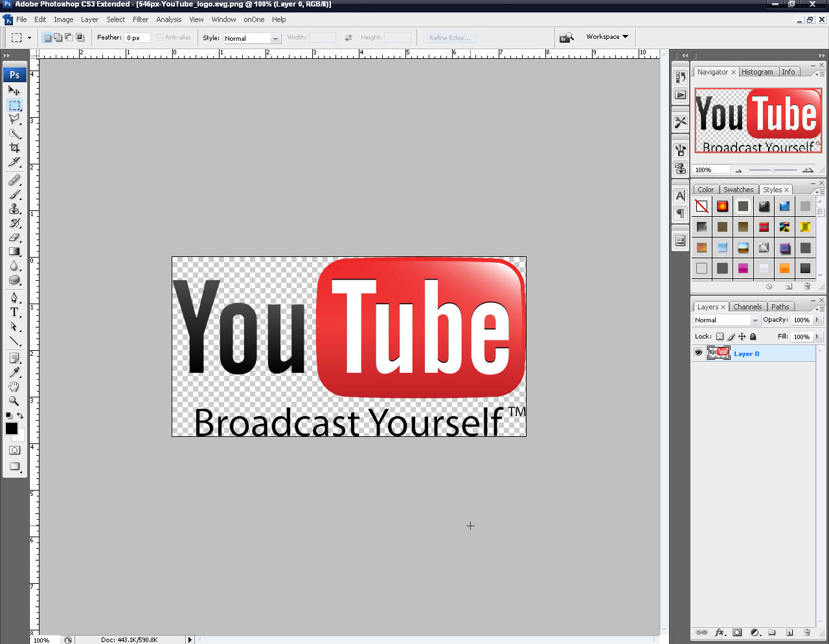
Task: Switch to the Info tab
Action: [x=788, y=72]
